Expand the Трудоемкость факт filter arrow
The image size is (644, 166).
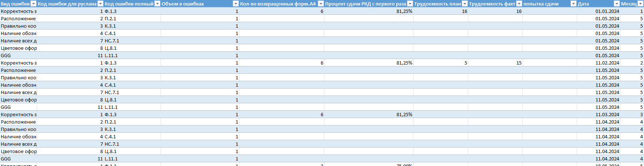pyautogui.click(x=519, y=4)
